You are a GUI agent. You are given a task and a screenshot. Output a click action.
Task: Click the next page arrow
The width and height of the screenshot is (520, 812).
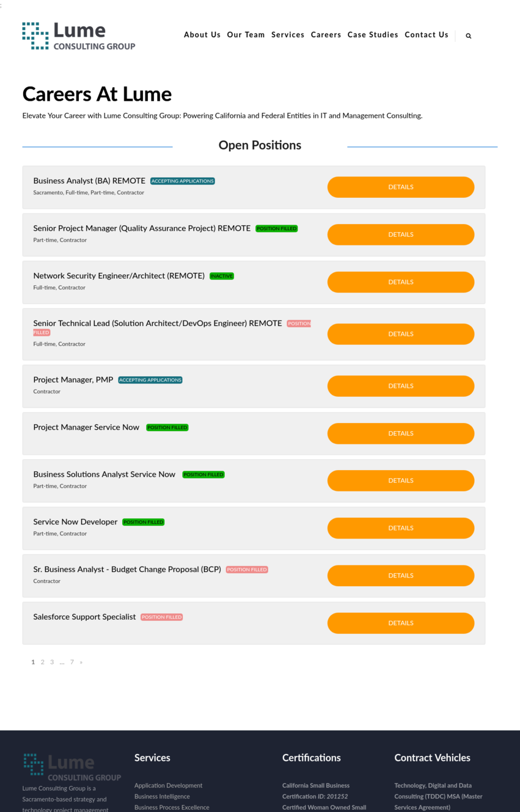[81, 662]
